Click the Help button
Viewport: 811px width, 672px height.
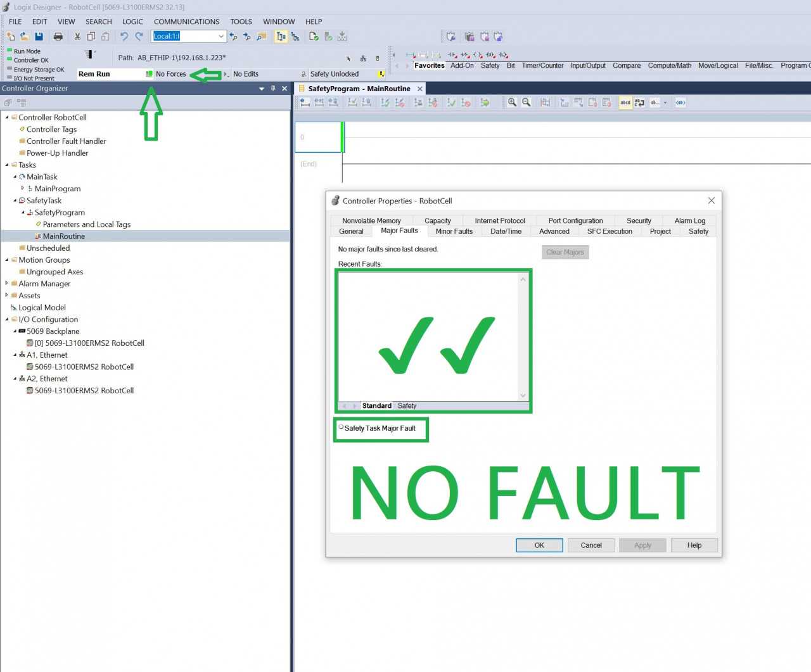click(694, 545)
